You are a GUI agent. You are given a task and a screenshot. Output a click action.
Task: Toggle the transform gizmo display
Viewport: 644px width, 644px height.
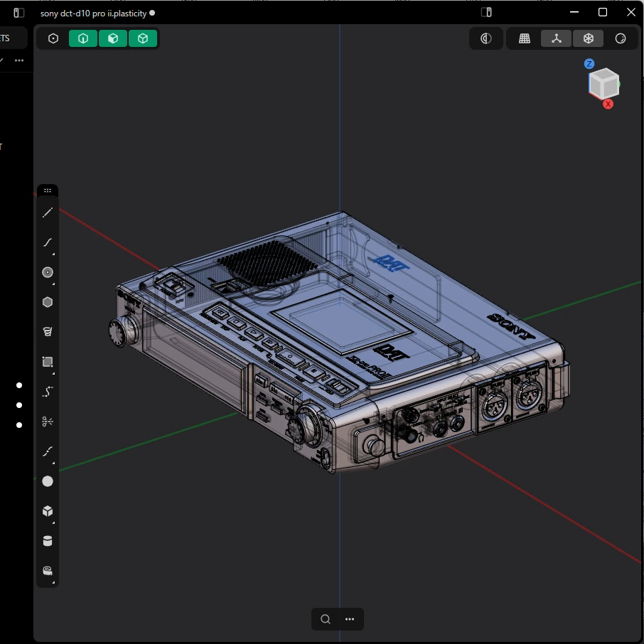click(x=556, y=38)
